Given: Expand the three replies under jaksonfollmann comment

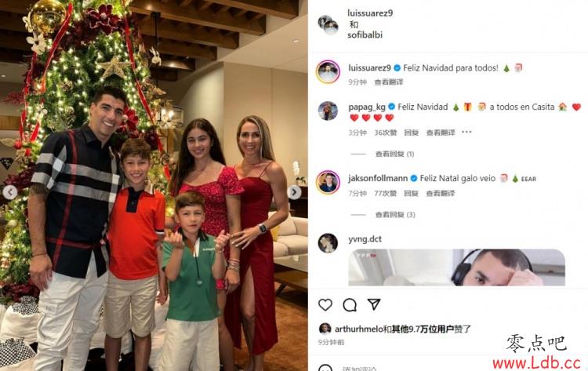Looking at the screenshot, I should tap(395, 215).
